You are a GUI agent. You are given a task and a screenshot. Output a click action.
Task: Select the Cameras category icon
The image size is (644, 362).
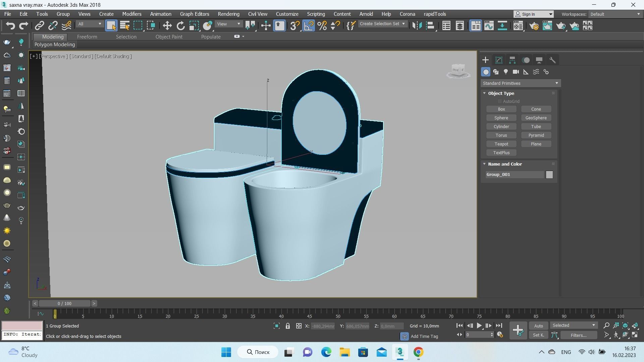[516, 72]
